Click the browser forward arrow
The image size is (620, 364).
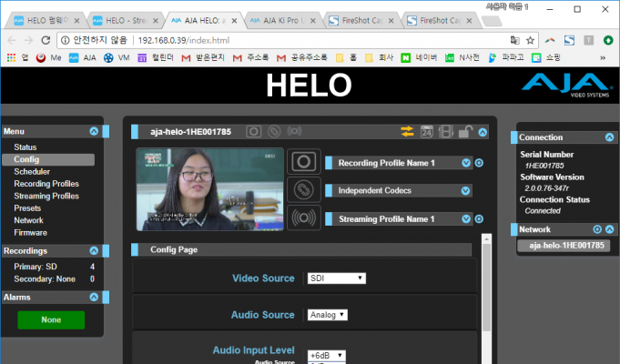pos(28,40)
